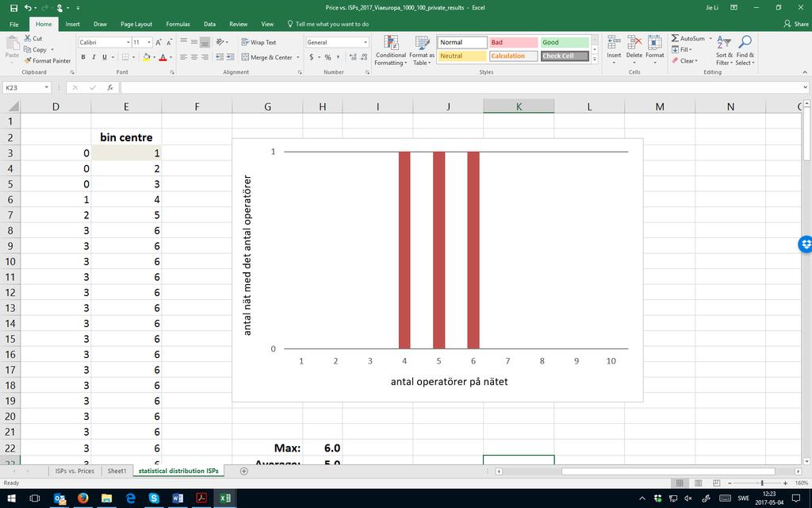Click the Insert Function fx icon
Image resolution: width=812 pixels, height=508 pixels.
[x=109, y=87]
